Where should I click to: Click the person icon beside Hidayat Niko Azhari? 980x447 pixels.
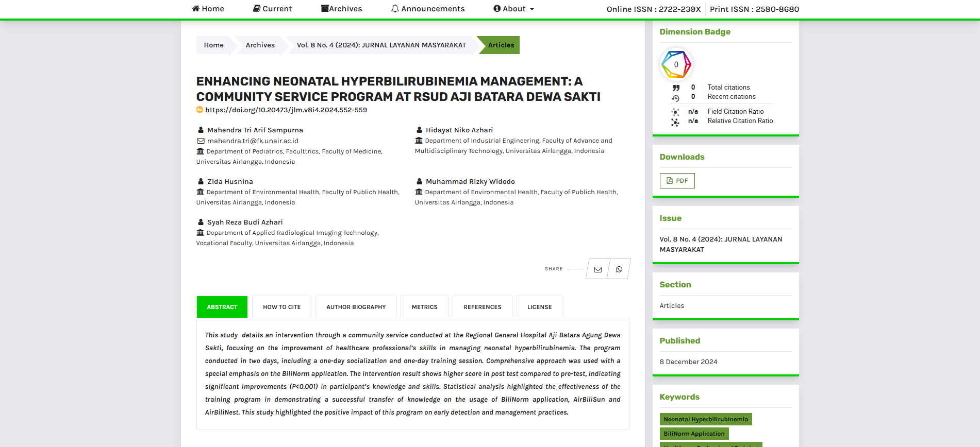[x=419, y=130]
